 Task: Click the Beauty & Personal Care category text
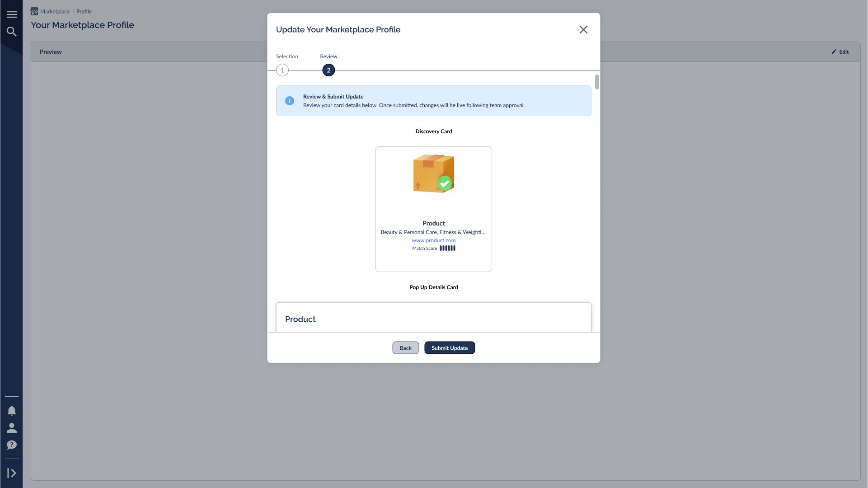pyautogui.click(x=433, y=232)
